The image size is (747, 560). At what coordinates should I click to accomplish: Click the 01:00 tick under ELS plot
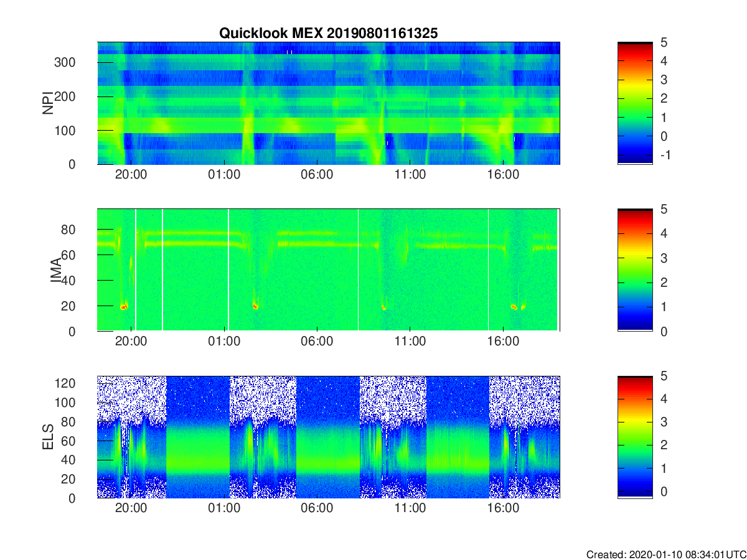pyautogui.click(x=224, y=508)
